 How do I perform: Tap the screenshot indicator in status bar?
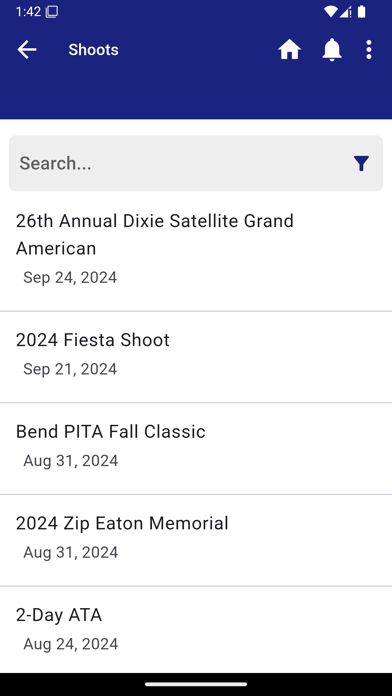coord(51,12)
